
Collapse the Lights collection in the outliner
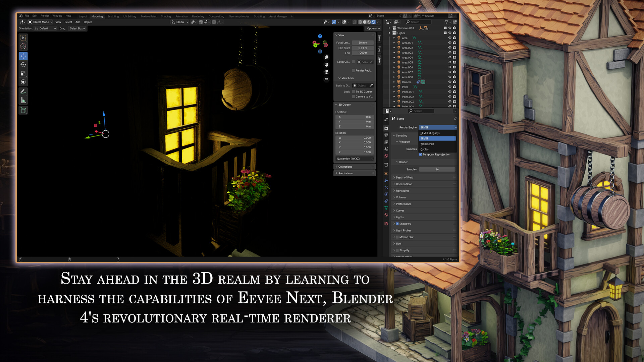(390, 33)
